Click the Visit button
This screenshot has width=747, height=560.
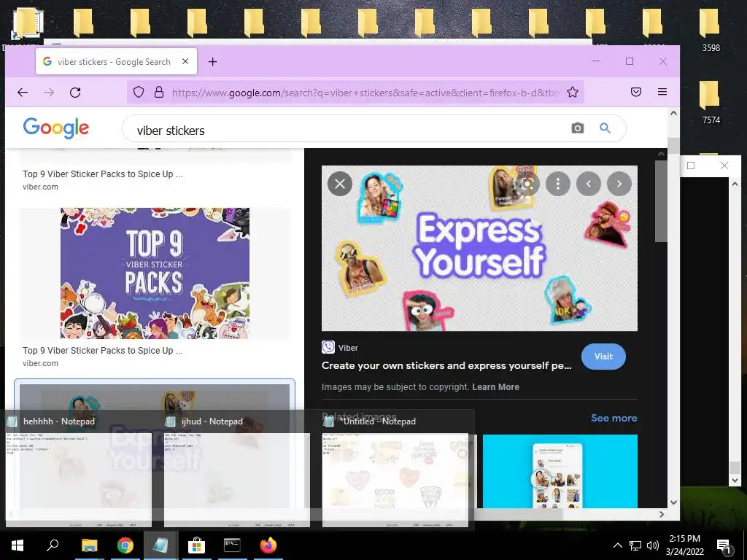point(603,356)
